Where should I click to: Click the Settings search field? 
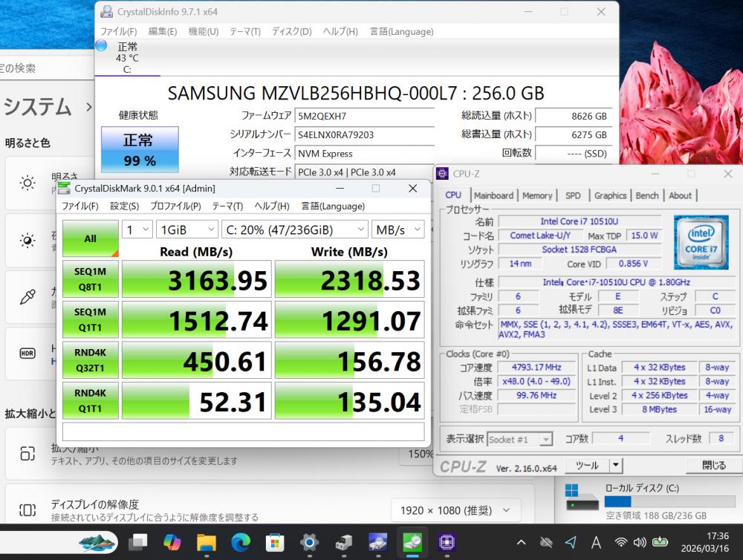click(48, 68)
